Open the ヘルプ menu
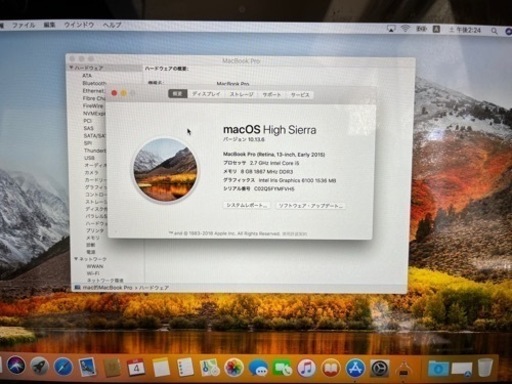Viewport: 512px width, 384px height. [112, 25]
